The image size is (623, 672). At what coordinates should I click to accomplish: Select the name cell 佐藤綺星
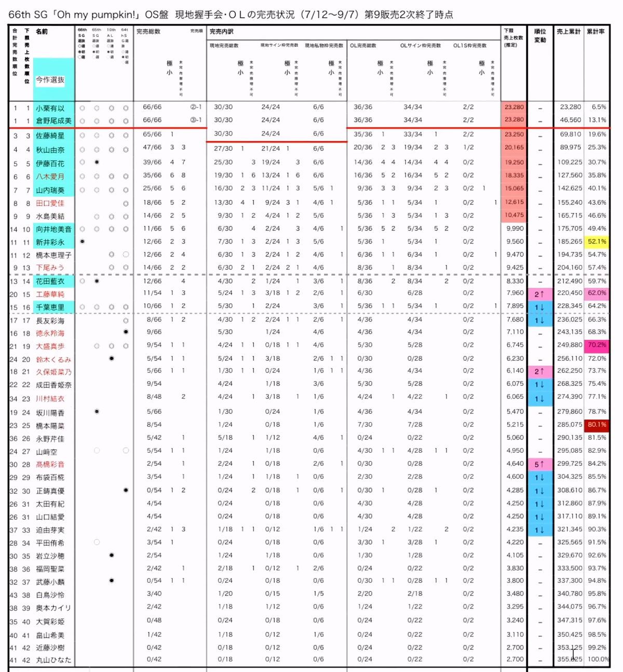click(x=50, y=136)
